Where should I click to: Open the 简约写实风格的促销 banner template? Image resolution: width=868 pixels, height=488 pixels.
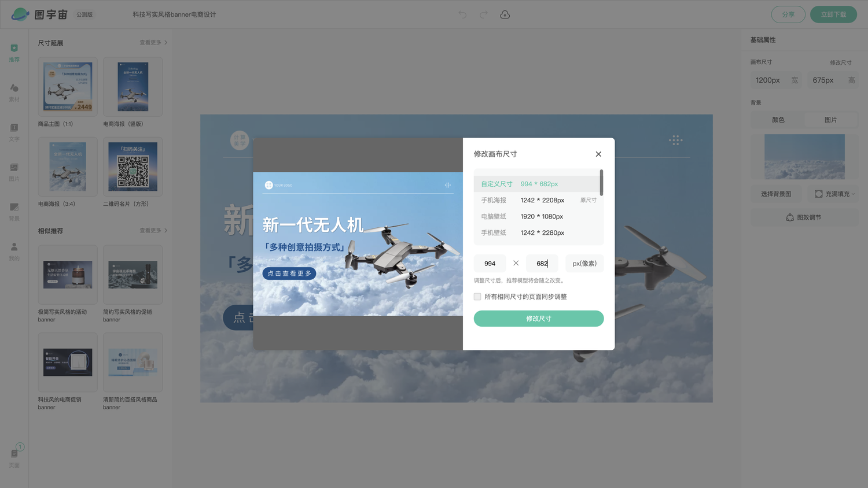[x=133, y=275]
